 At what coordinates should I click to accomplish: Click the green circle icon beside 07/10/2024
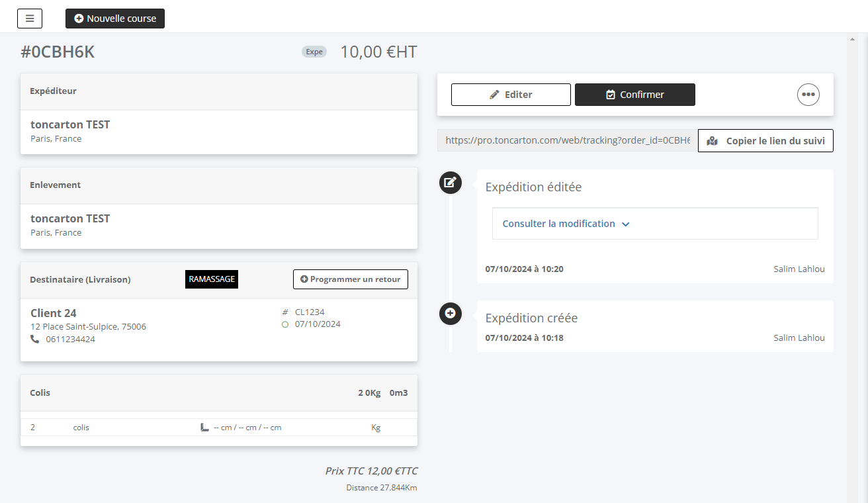284,324
